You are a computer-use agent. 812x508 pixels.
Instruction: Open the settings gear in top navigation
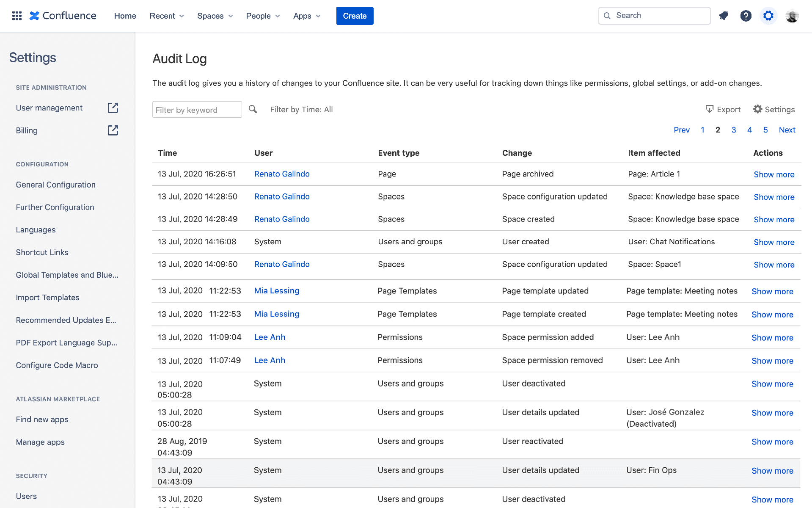[x=768, y=16]
